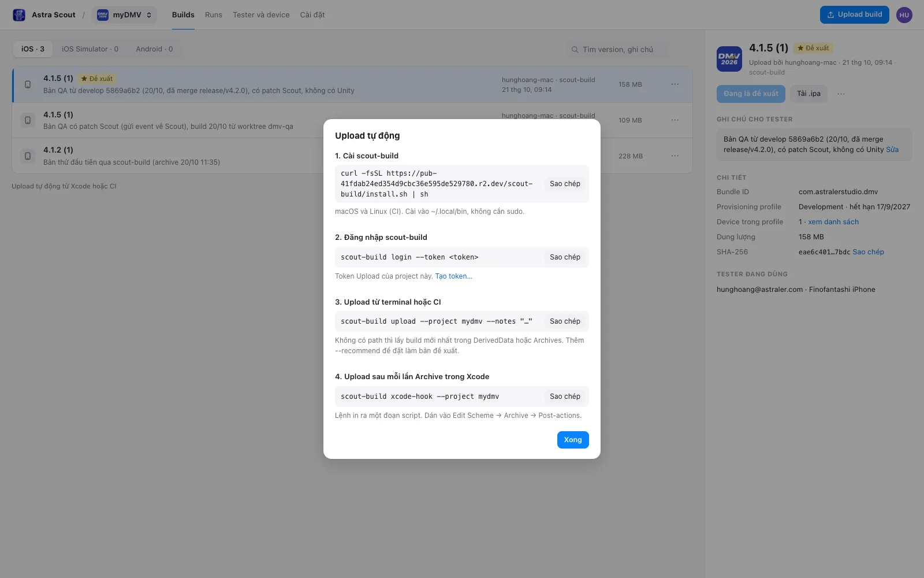This screenshot has width=924, height=578.
Task: Click the Đang là đề xuất button
Action: point(751,94)
